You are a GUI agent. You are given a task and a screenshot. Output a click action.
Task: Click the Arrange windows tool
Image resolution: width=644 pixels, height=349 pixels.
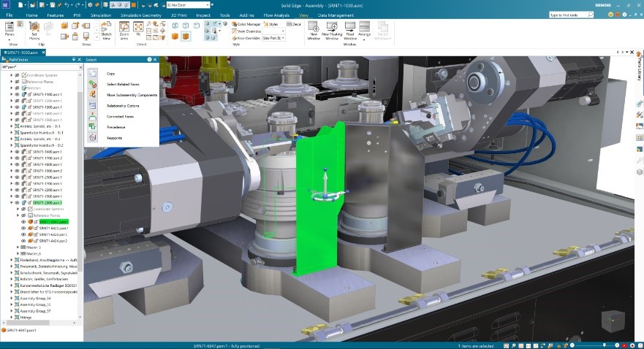click(364, 29)
